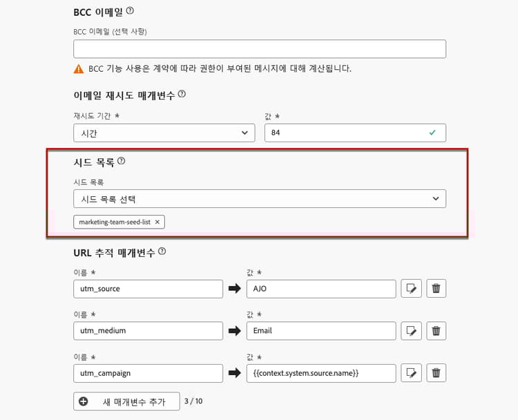Open the 재시도 기간 dropdown
The image size is (518, 420).
coord(164,133)
